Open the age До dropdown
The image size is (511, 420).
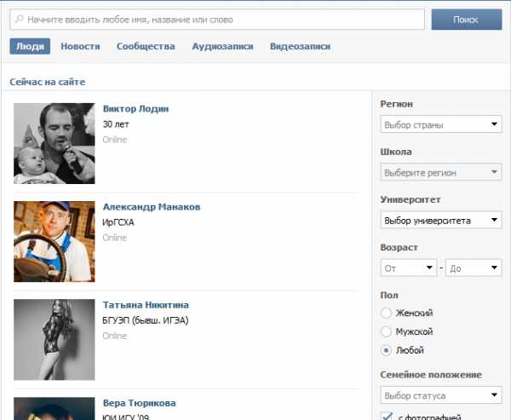tap(474, 268)
